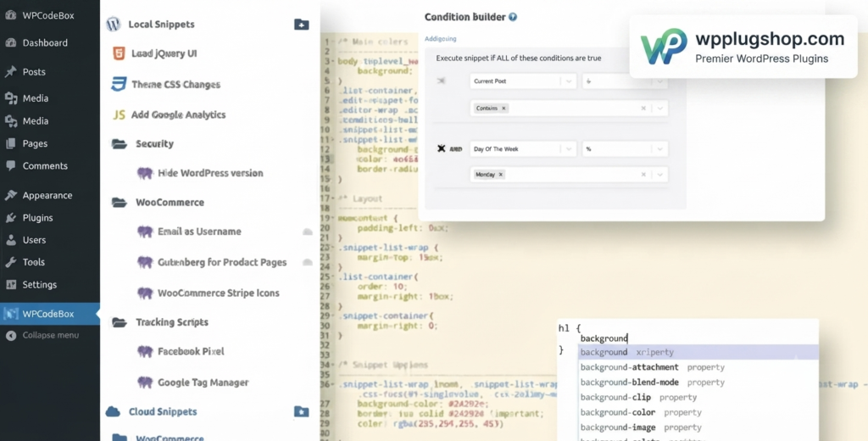Viewport: 868px width, 441px height.
Task: Open the Google Tag Manager snippet
Action: pyautogui.click(x=203, y=382)
